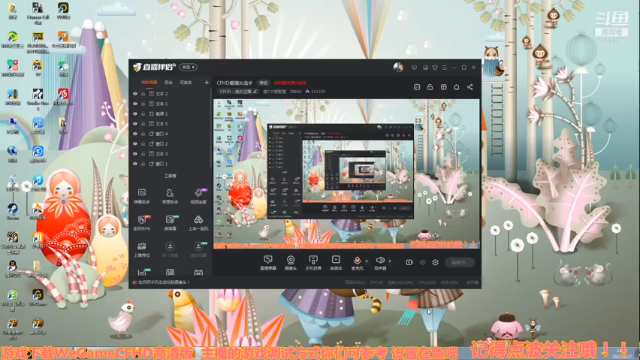Open the share icon above the preview
Viewport: 640px width, 360px height.
coord(470,87)
